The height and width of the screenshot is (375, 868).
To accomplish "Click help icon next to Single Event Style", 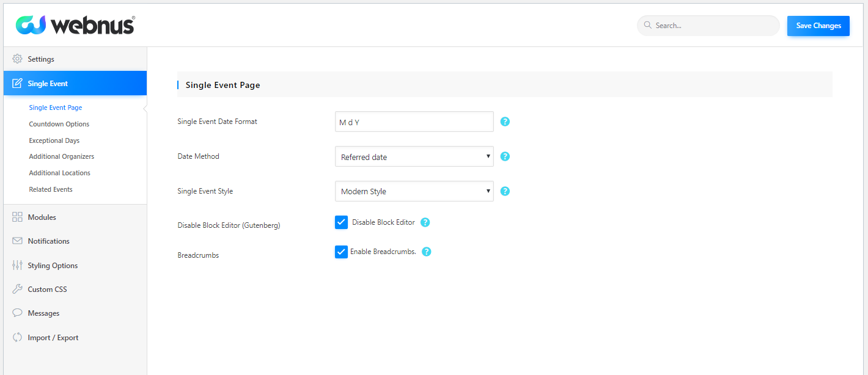I will 505,191.
